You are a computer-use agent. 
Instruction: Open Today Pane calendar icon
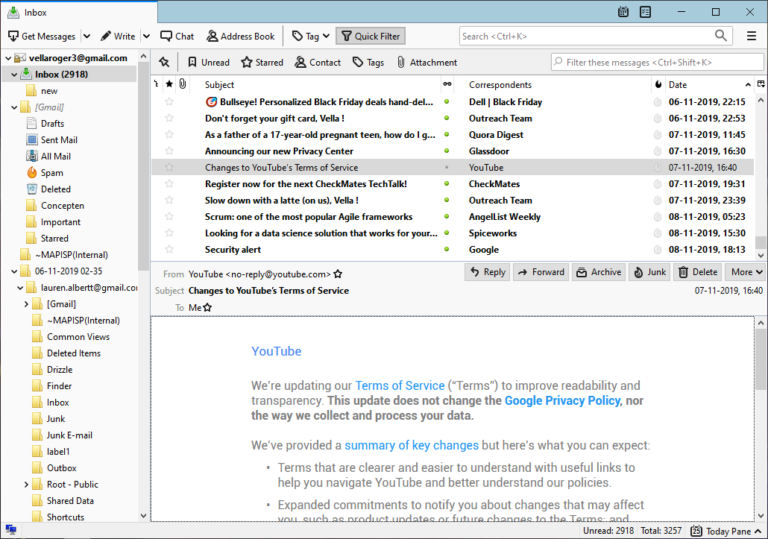[696, 531]
